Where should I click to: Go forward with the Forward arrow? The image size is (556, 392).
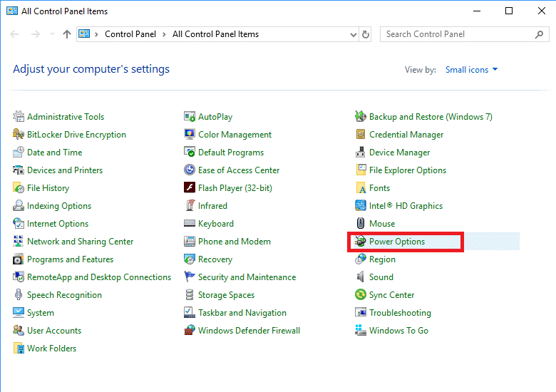click(x=36, y=34)
